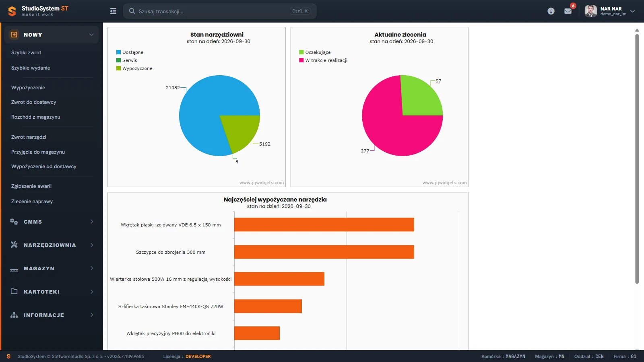Open the messages envelope icon
The height and width of the screenshot is (362, 644).
tap(568, 11)
